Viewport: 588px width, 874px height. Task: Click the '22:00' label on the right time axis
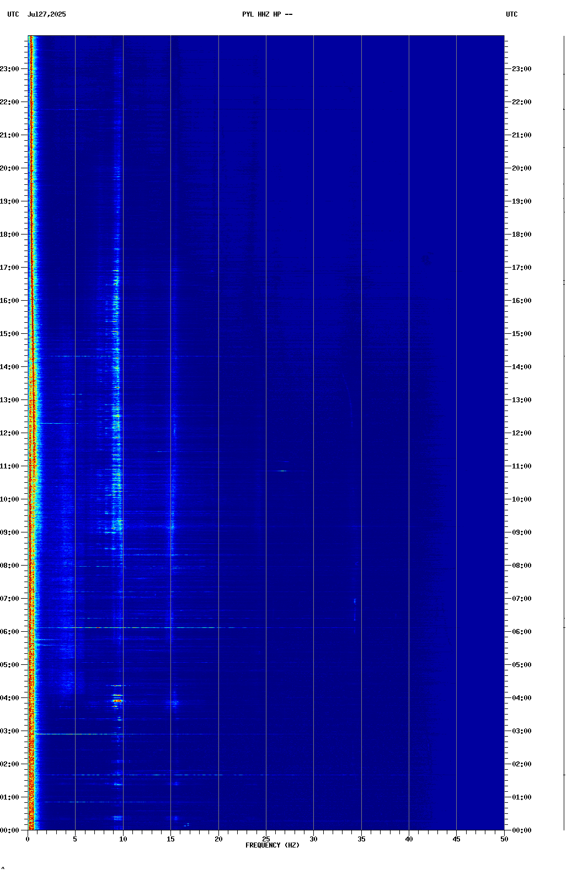click(x=522, y=102)
